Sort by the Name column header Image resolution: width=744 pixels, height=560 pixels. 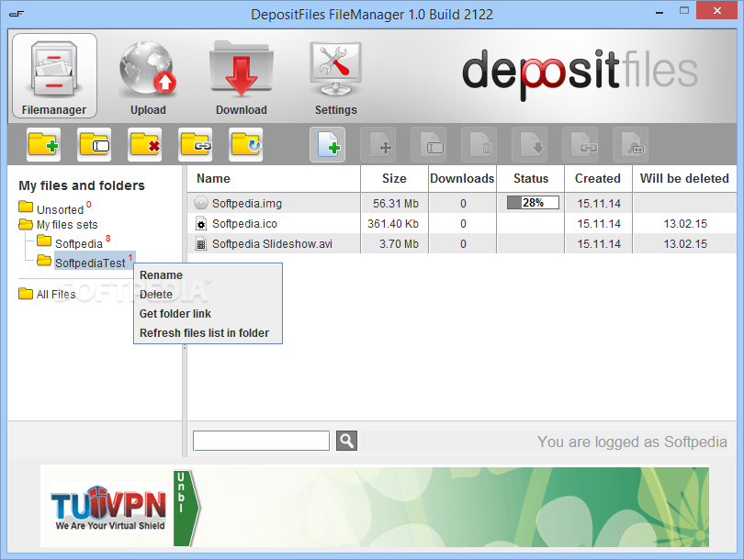click(274, 179)
